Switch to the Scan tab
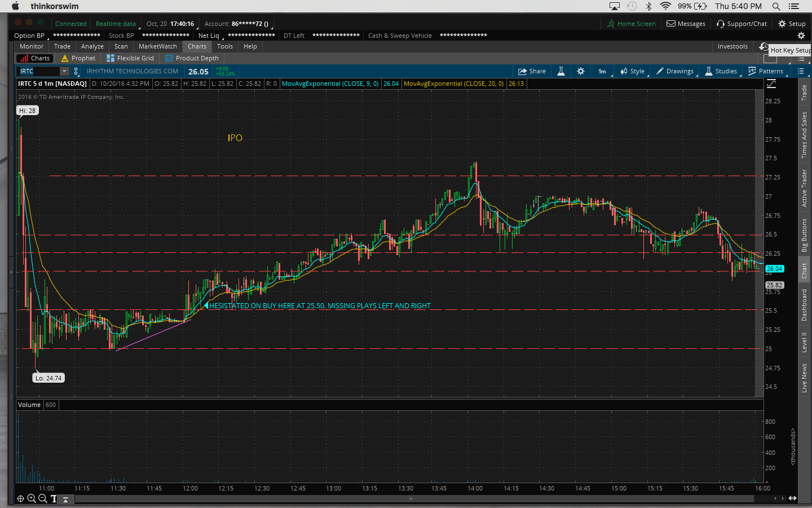812x508 pixels. pos(121,46)
